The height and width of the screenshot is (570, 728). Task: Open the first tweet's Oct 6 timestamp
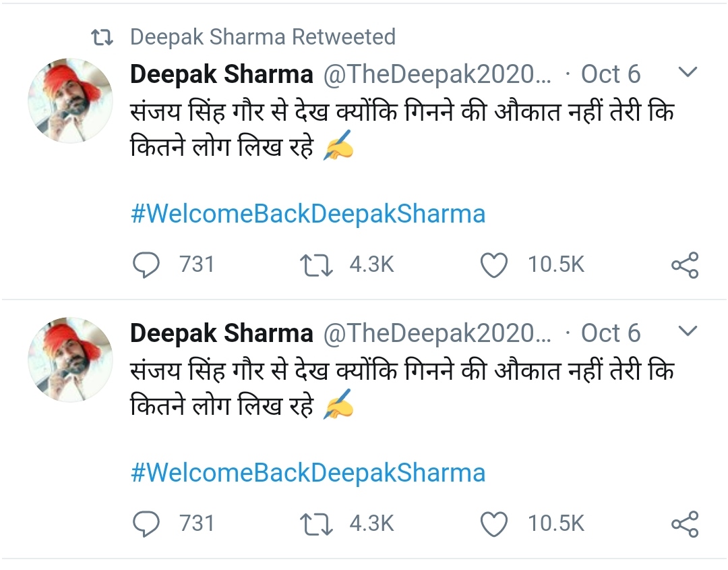[611, 74]
